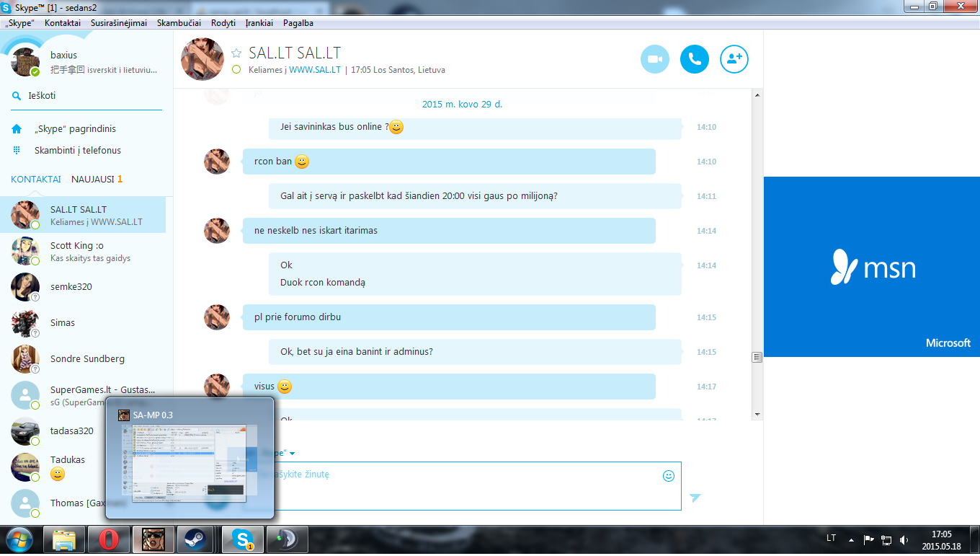Open SAL.LT profile picture in chat header

tap(202, 59)
